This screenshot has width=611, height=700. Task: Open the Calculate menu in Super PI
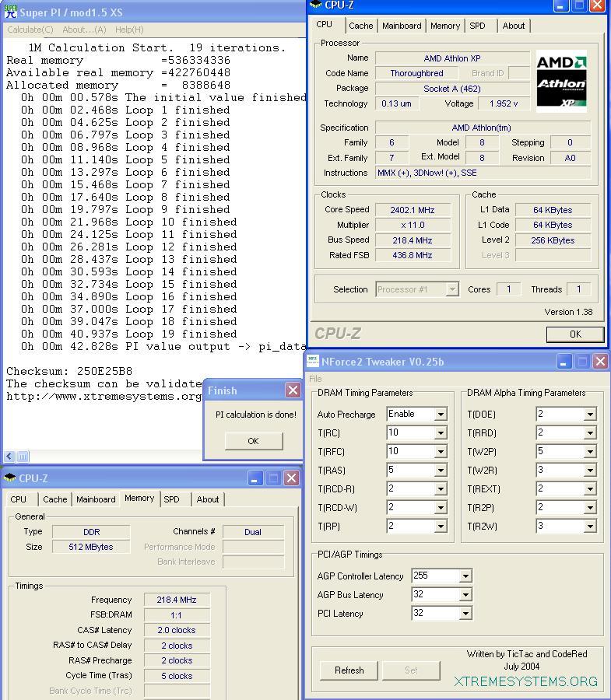(30, 30)
